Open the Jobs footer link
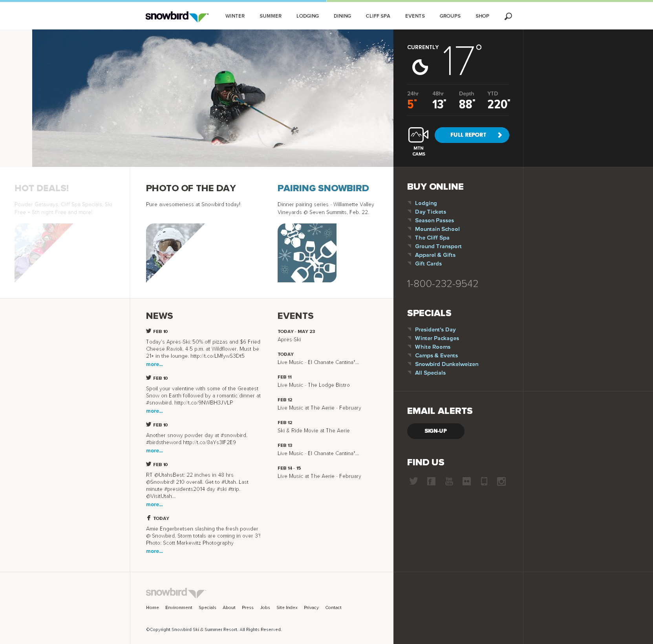Screen dimensions: 653x644 [265, 607]
